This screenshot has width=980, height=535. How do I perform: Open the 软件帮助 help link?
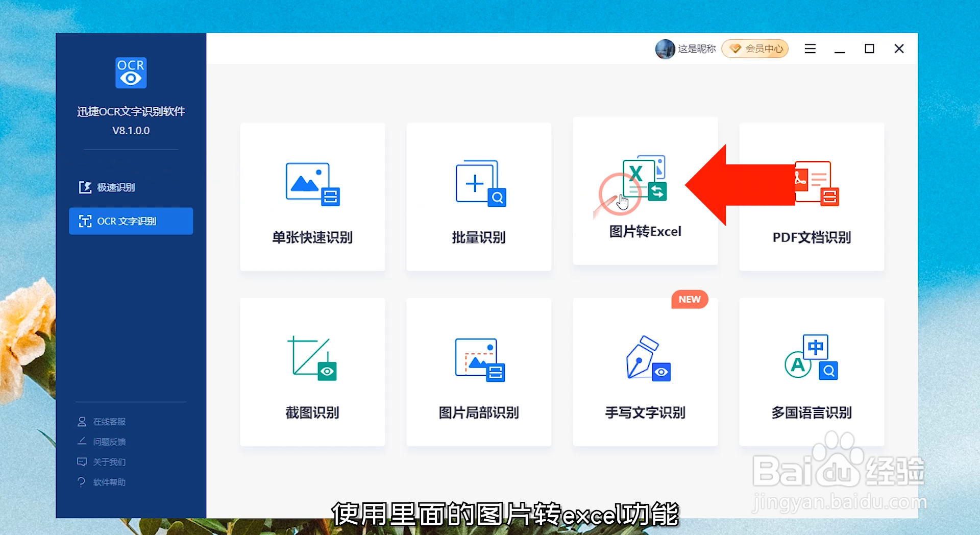click(x=109, y=482)
